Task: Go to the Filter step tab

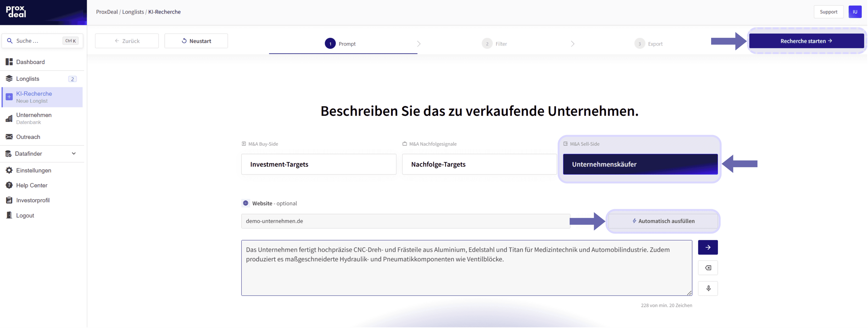Action: coord(494,44)
